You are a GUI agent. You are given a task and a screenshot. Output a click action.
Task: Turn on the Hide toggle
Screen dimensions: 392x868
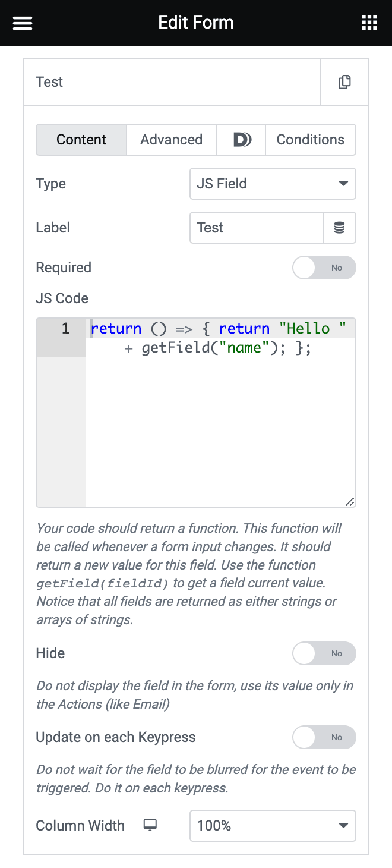pos(324,653)
